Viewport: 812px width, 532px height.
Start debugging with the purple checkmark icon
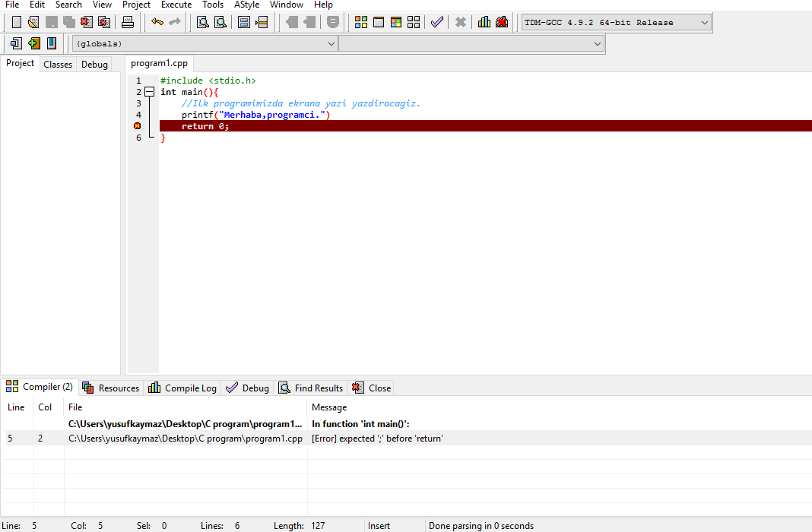436,22
